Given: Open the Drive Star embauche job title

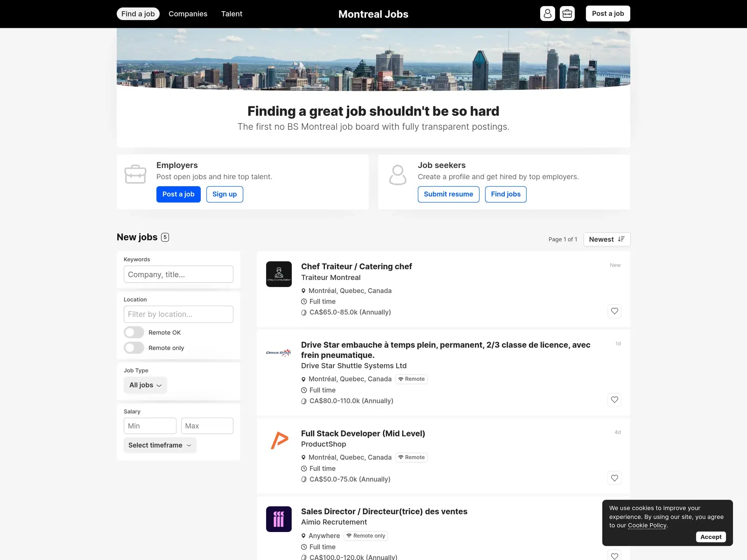Looking at the screenshot, I should click(x=446, y=350).
